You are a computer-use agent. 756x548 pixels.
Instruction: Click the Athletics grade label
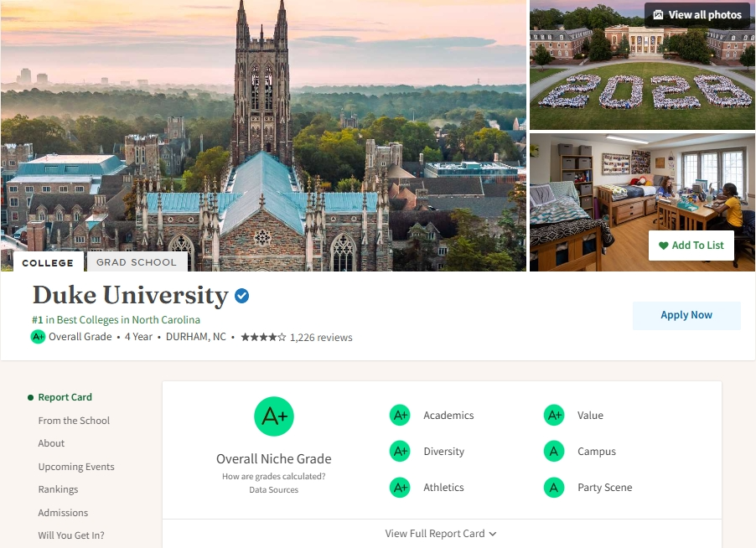(443, 488)
